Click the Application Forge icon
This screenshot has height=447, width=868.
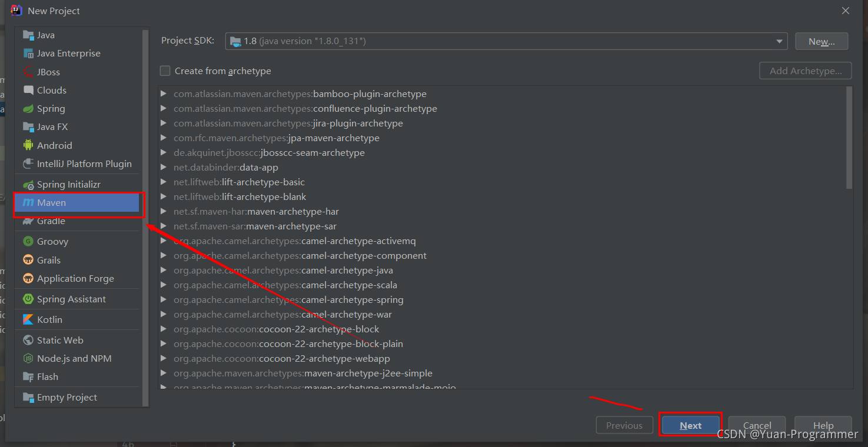click(28, 278)
